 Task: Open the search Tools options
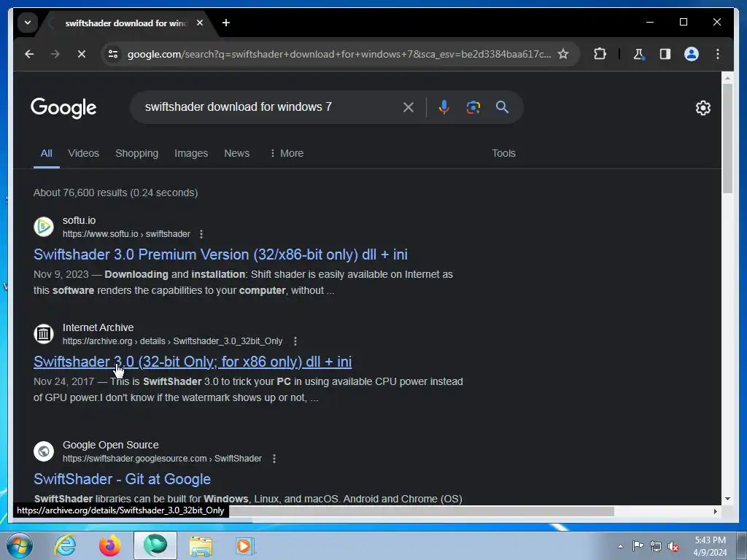[x=503, y=153]
